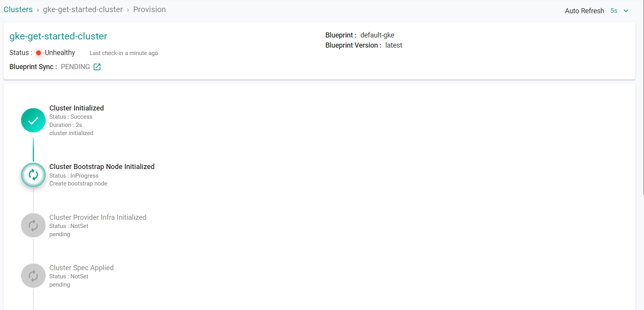Screen dimensions: 644x310
Task: Click the Cluster Bootstrap Node in-progress icon
Action: click(33, 175)
